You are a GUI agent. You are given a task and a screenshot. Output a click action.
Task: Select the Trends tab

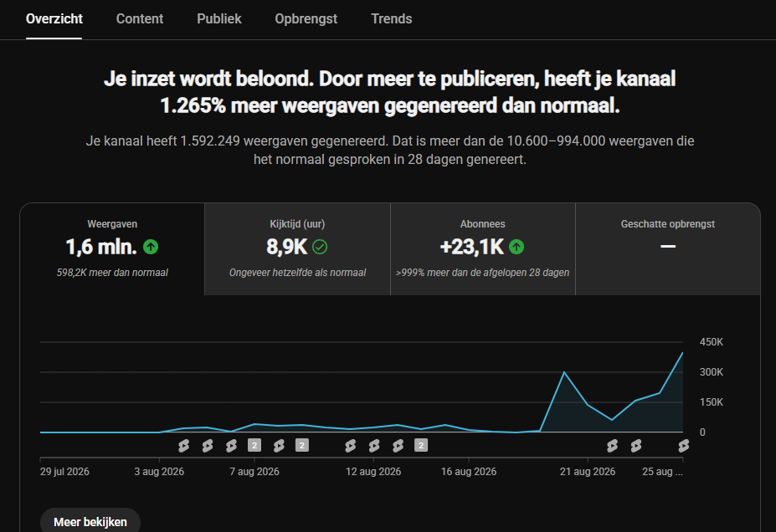392,18
